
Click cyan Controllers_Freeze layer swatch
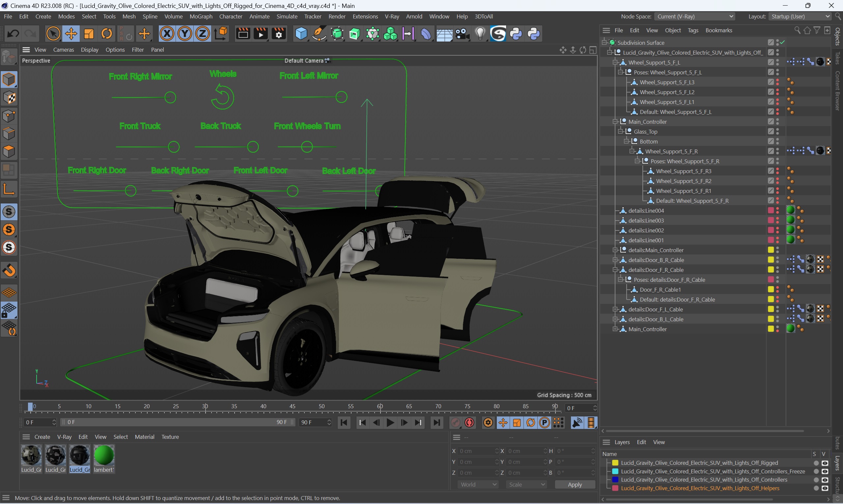[x=615, y=471]
